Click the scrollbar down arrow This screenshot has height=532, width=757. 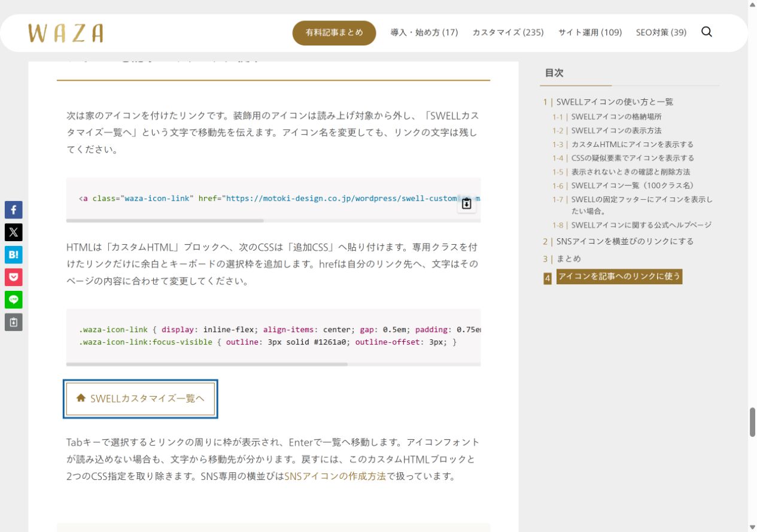click(x=752, y=527)
